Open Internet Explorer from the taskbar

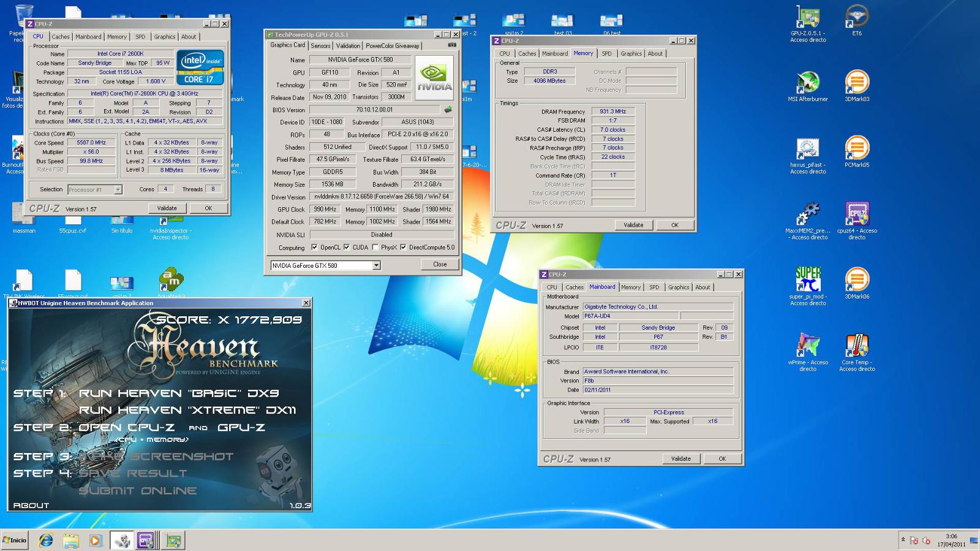pos(45,541)
